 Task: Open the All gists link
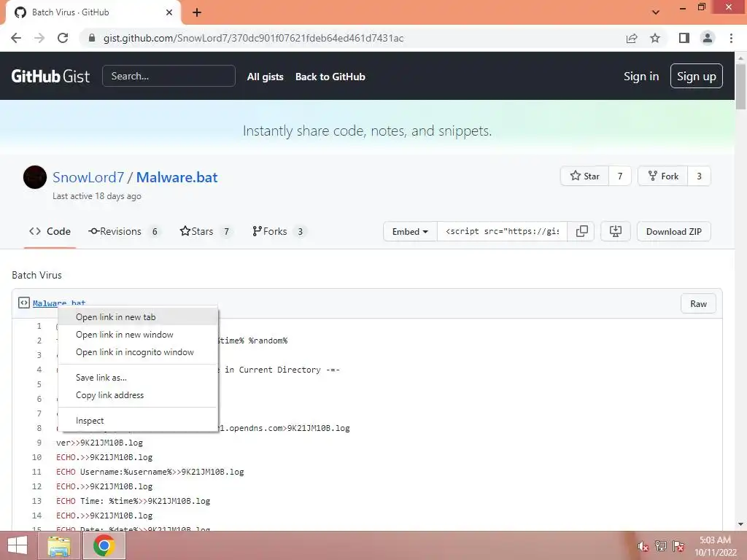[x=266, y=77]
